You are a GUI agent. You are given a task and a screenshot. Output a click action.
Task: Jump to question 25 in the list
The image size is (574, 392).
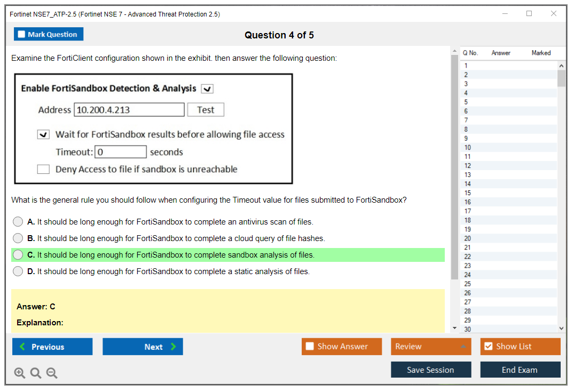click(468, 284)
